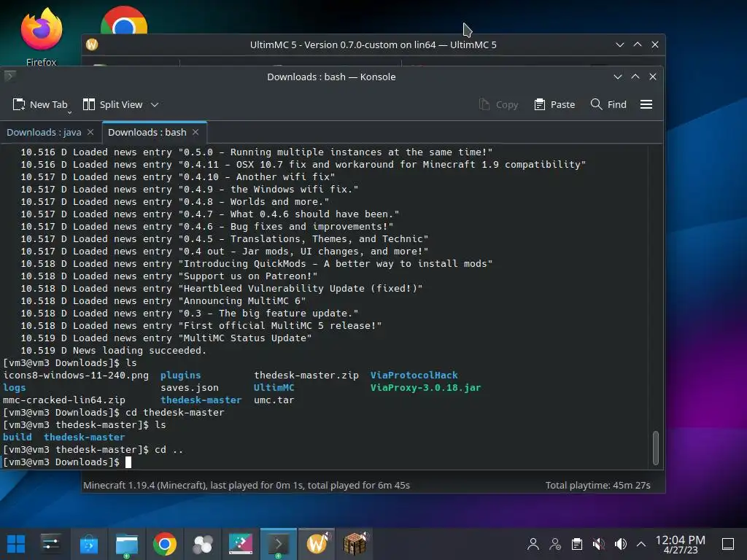Minimize the Konsole window

pos(618,77)
